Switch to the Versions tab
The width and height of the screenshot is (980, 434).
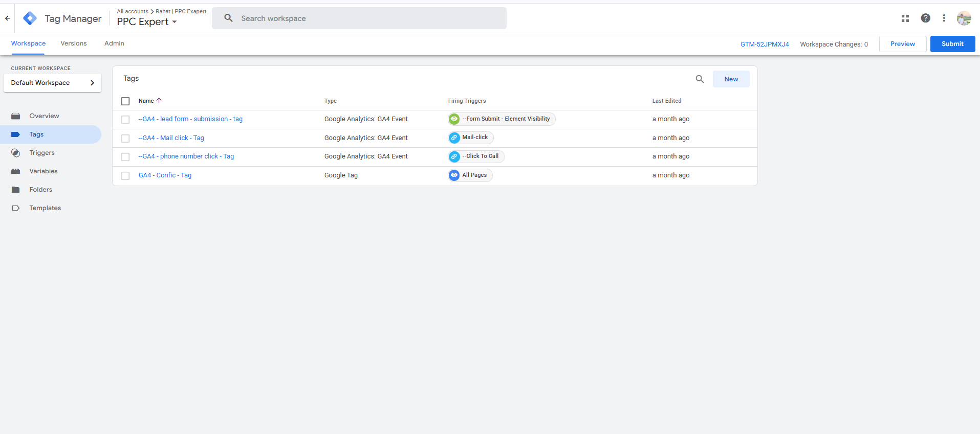74,43
